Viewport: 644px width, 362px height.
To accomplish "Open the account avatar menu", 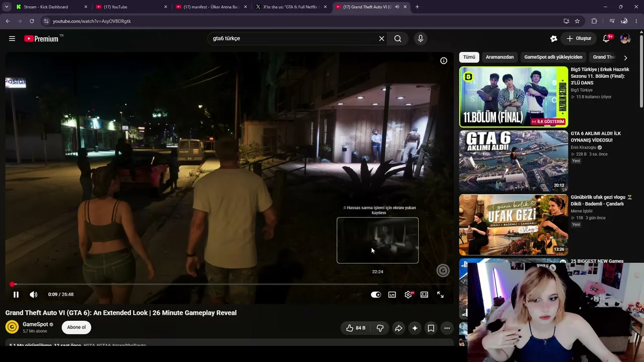I will [x=625, y=39].
